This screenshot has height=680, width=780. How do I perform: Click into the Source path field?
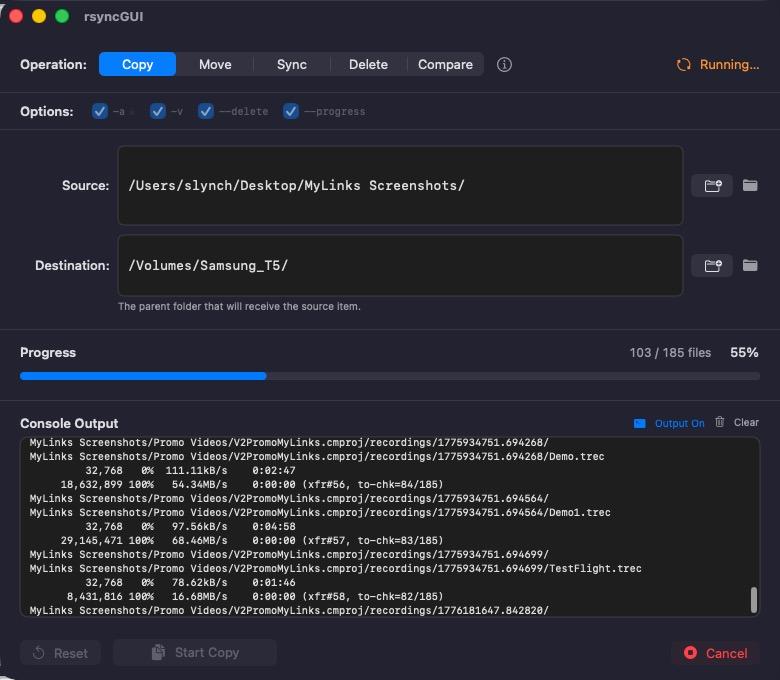click(x=400, y=186)
